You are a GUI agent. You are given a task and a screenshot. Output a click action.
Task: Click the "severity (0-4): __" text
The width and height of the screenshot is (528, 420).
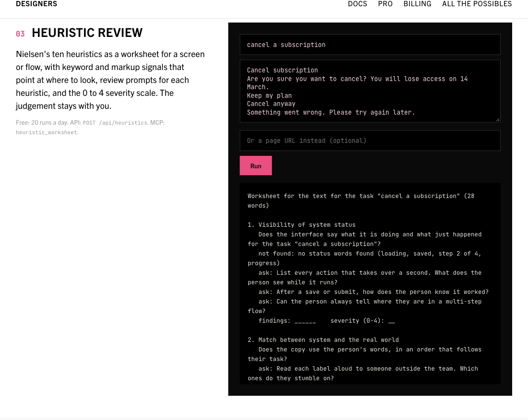363,320
